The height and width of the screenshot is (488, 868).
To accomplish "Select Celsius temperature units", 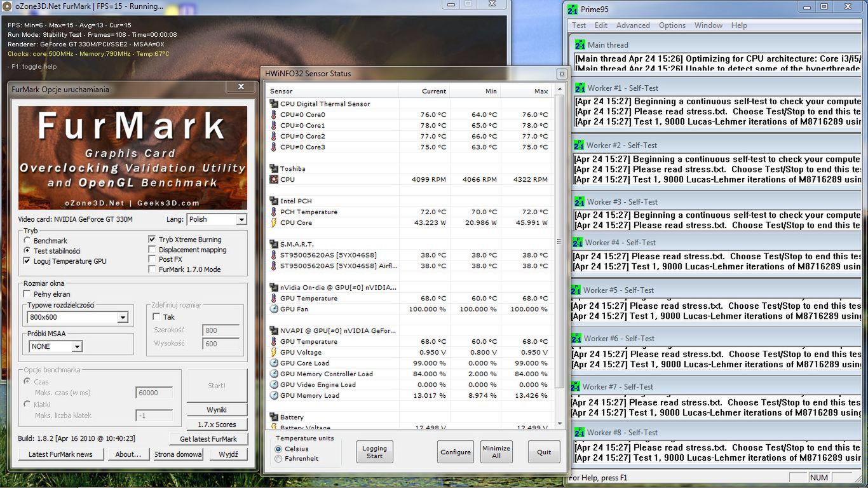I will pos(278,449).
